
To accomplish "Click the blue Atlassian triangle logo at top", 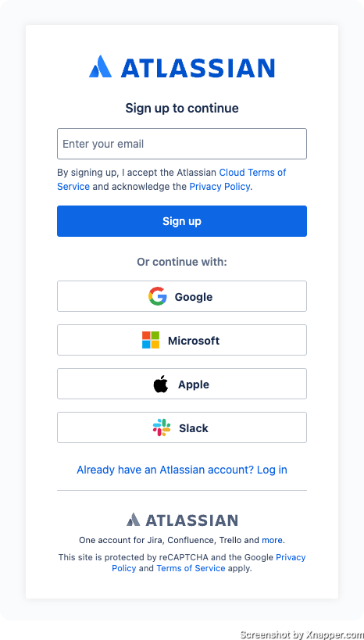I will point(101,66).
